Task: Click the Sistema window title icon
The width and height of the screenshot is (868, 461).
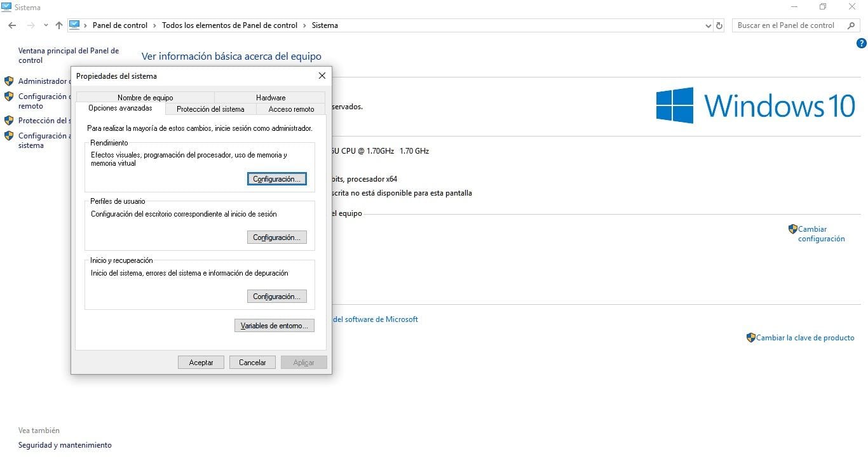Action: point(6,7)
